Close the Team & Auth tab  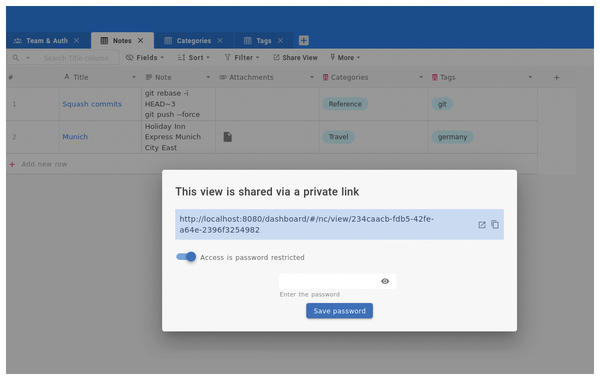[77, 40]
